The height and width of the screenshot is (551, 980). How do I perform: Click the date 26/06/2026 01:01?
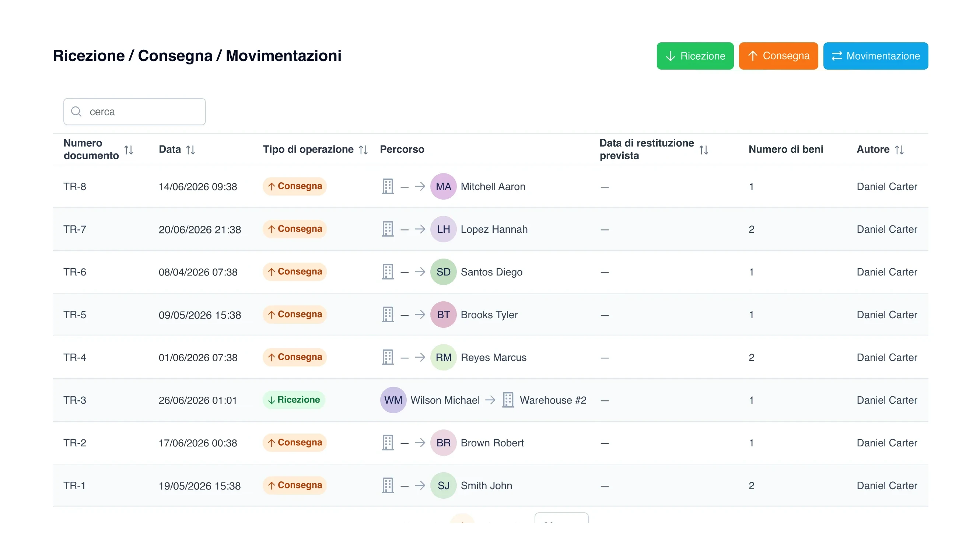(x=197, y=400)
